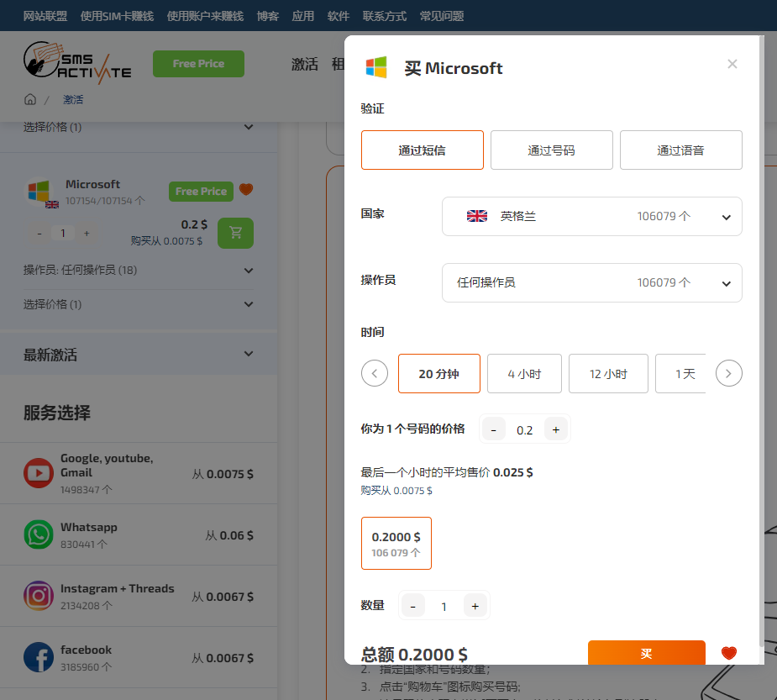
Task: Click the price field showing 0.2
Action: coord(525,429)
